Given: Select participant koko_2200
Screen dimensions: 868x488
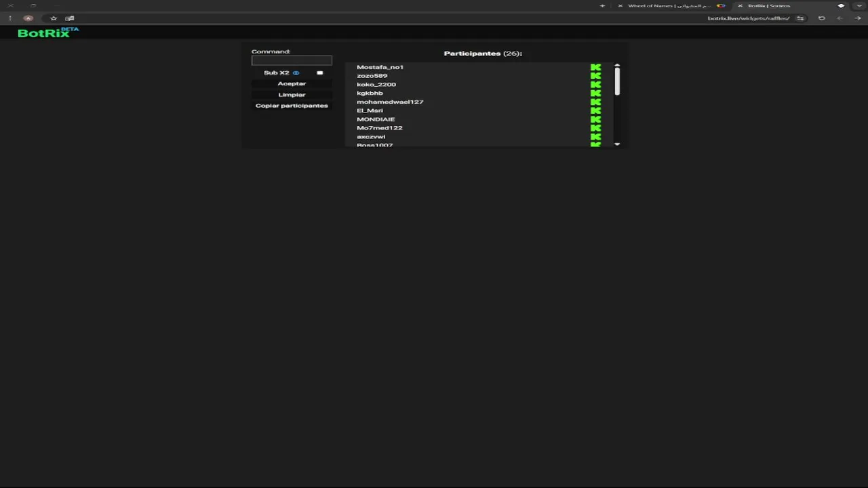Looking at the screenshot, I should (376, 85).
